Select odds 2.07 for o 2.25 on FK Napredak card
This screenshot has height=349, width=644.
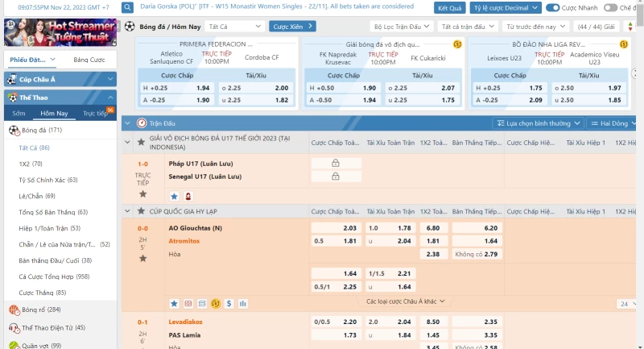click(x=422, y=88)
